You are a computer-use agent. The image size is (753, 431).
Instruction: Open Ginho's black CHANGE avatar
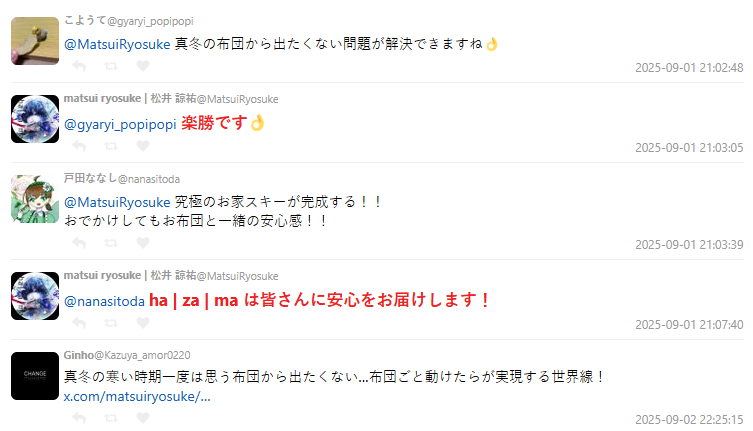click(x=35, y=376)
